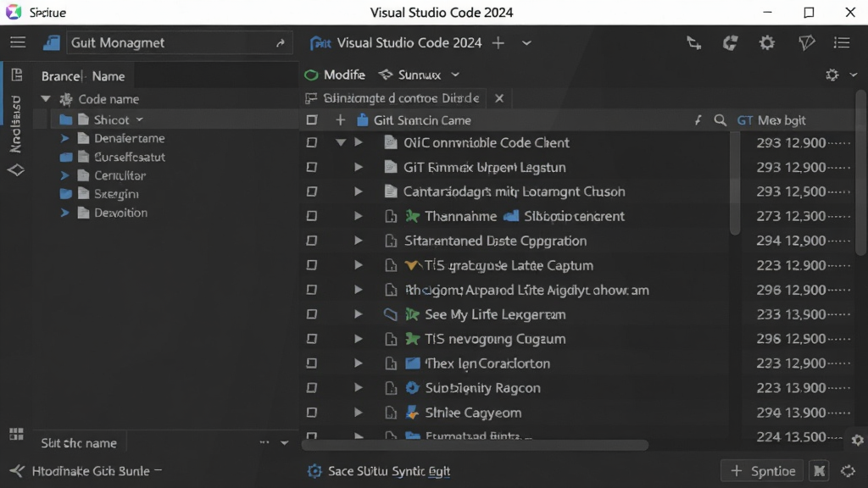Expand the chevron beside panel gear
Viewport: 868px width, 488px height.
(853, 75)
